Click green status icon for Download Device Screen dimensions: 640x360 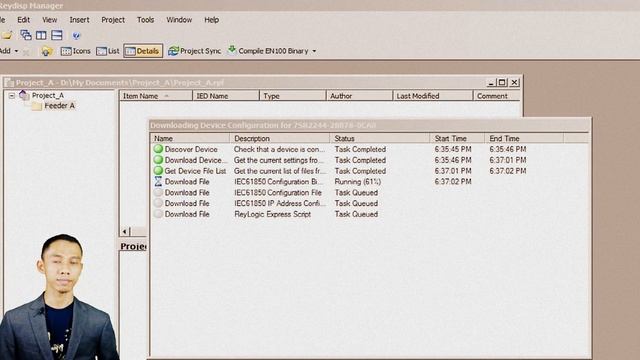point(158,160)
